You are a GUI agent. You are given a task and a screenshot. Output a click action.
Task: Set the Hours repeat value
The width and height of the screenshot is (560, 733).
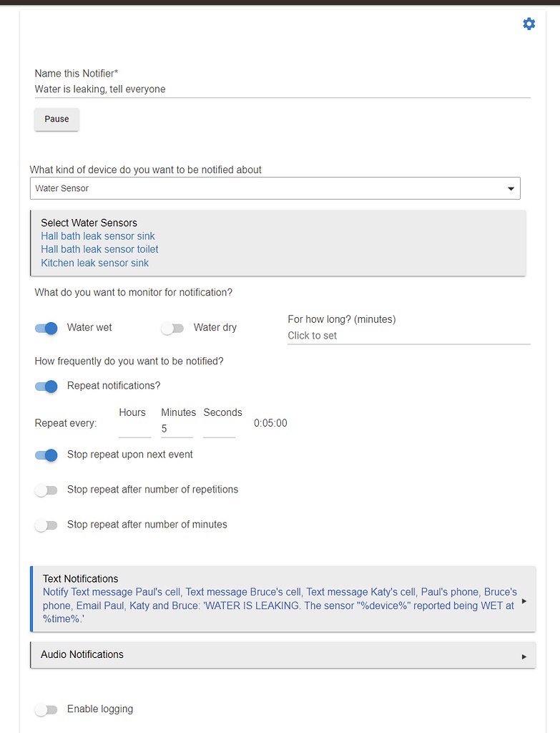[134, 428]
